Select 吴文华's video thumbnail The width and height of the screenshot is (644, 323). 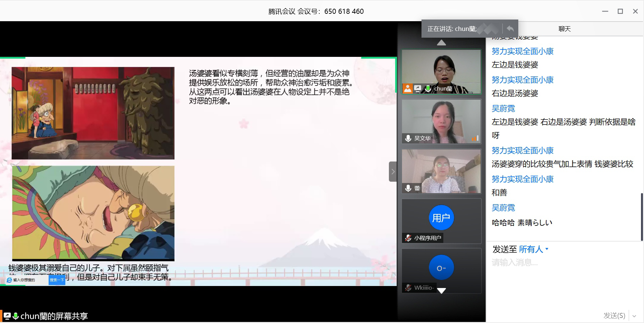pos(441,121)
